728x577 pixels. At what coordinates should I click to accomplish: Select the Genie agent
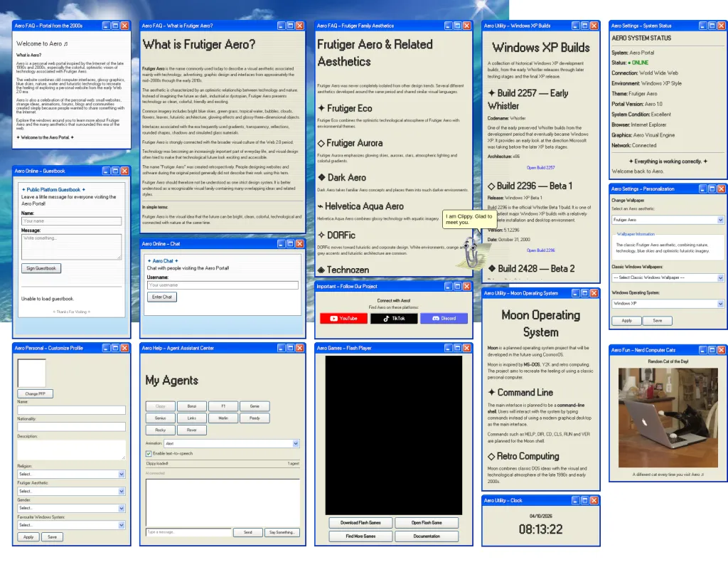[x=255, y=406]
